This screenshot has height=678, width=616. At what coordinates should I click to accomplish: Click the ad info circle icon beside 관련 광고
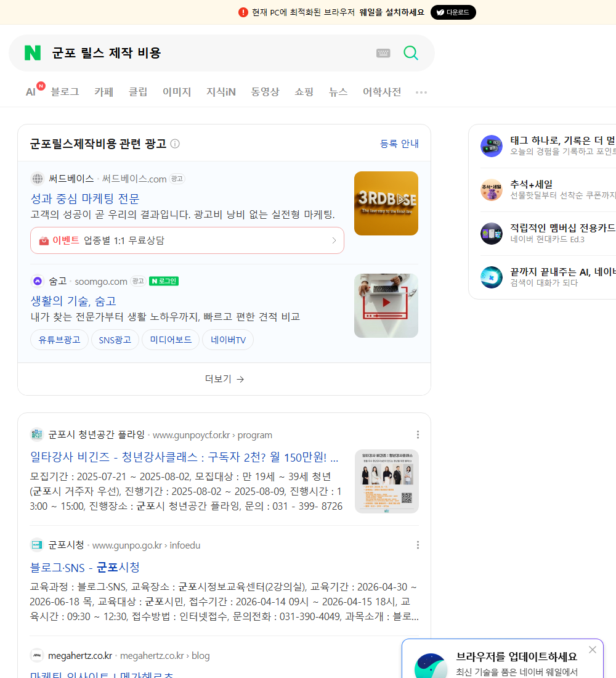coord(175,144)
